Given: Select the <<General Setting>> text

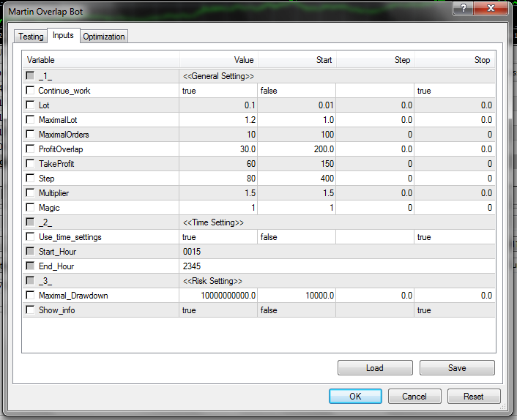Looking at the screenshot, I should 218,76.
